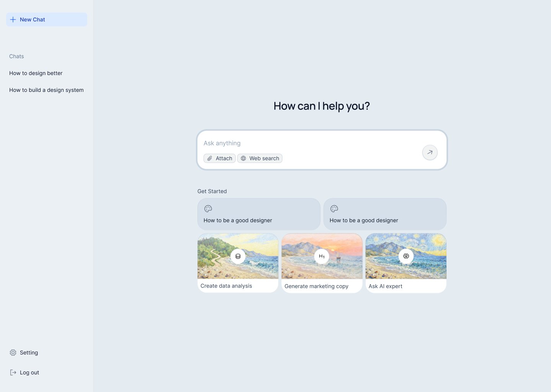
Task: Click the H1 icon on Generate marketing copy
Action: click(x=322, y=256)
